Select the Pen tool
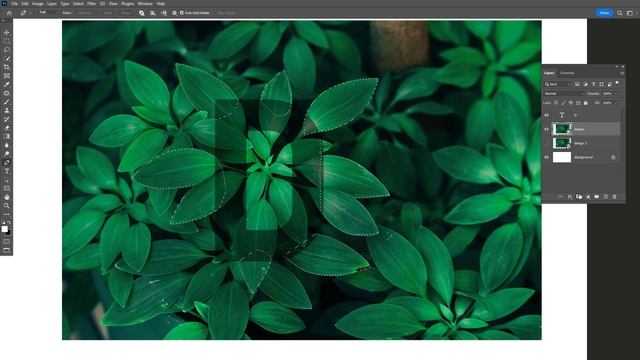The width and height of the screenshot is (640, 360). pos(7,162)
